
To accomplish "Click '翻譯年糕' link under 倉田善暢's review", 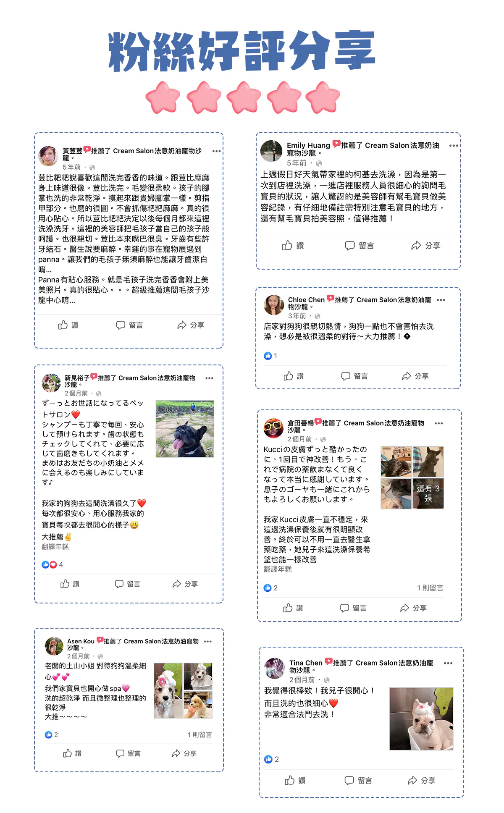I will 278,569.
